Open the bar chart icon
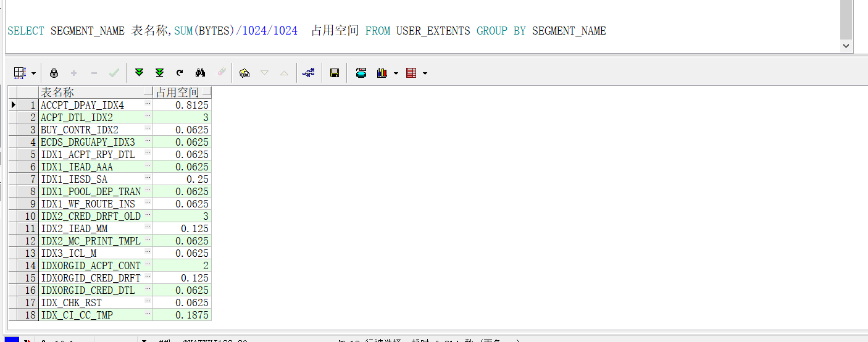This screenshot has height=342, width=868. [x=382, y=73]
